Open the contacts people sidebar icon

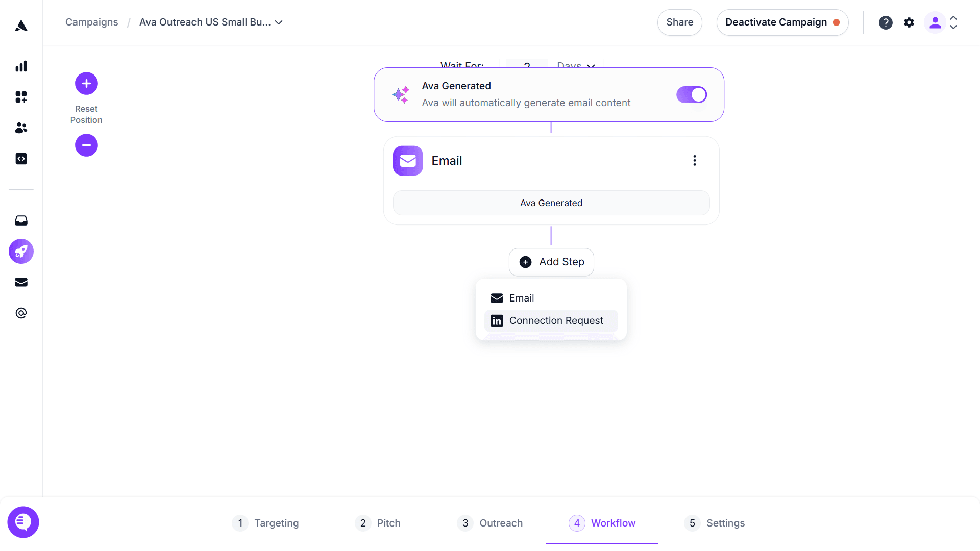(21, 128)
